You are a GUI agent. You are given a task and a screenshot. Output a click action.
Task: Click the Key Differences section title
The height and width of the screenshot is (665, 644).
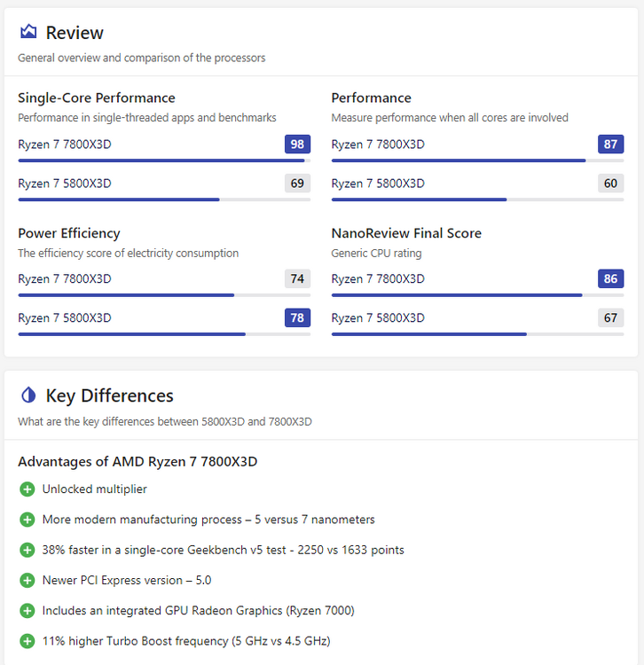point(109,395)
